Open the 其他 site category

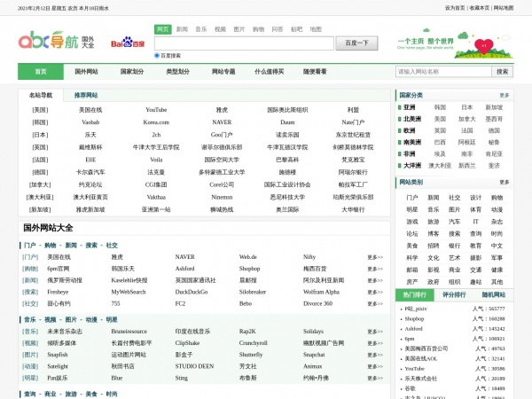(497, 282)
